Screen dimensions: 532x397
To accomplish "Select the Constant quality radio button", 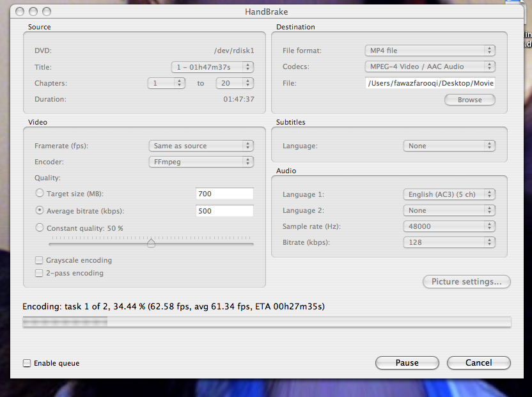I will click(x=40, y=228).
